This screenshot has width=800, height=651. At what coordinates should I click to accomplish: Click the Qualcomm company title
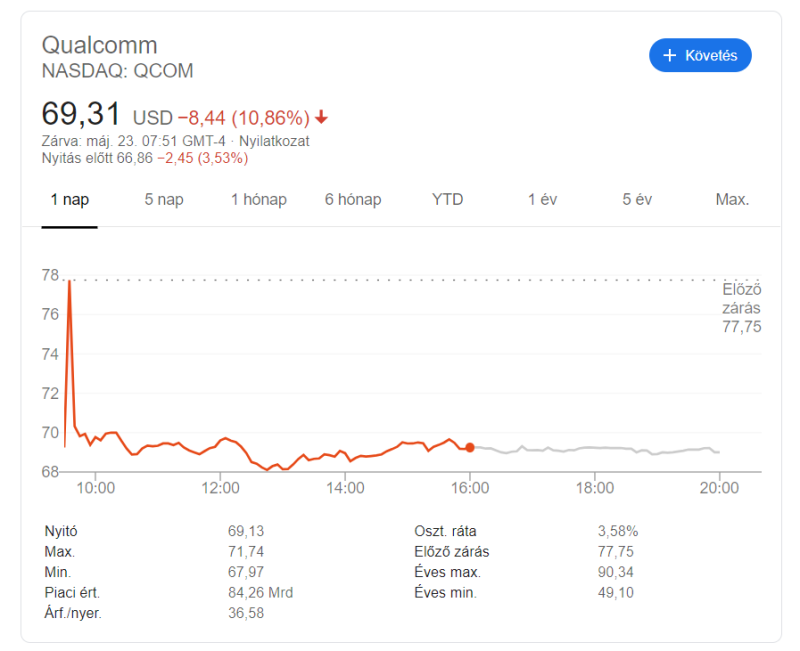point(99,45)
